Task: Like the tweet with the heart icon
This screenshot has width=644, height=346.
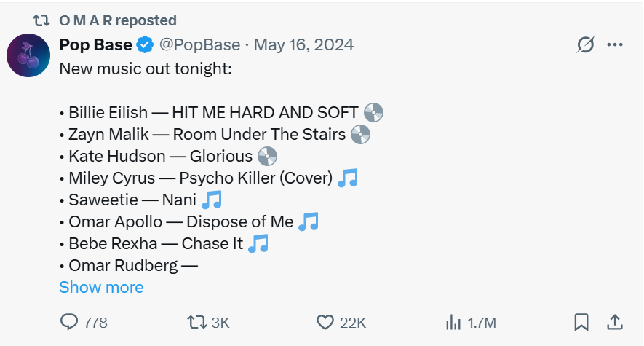Action: 325,322
